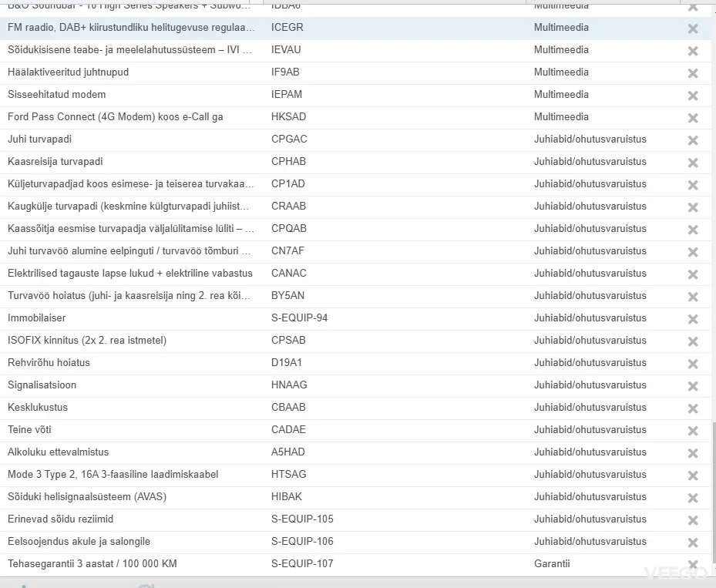716x588 pixels.
Task: Delete the Juhi turvapadi equipment row
Action: (x=692, y=140)
